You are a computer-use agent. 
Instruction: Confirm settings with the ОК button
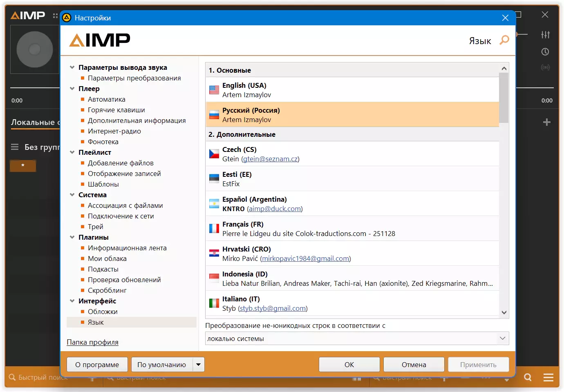tap(349, 365)
